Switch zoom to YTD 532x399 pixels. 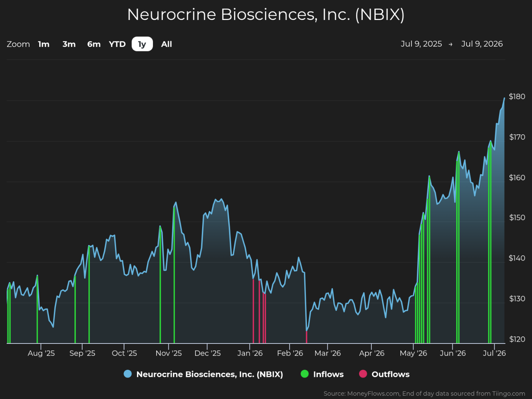pos(117,44)
